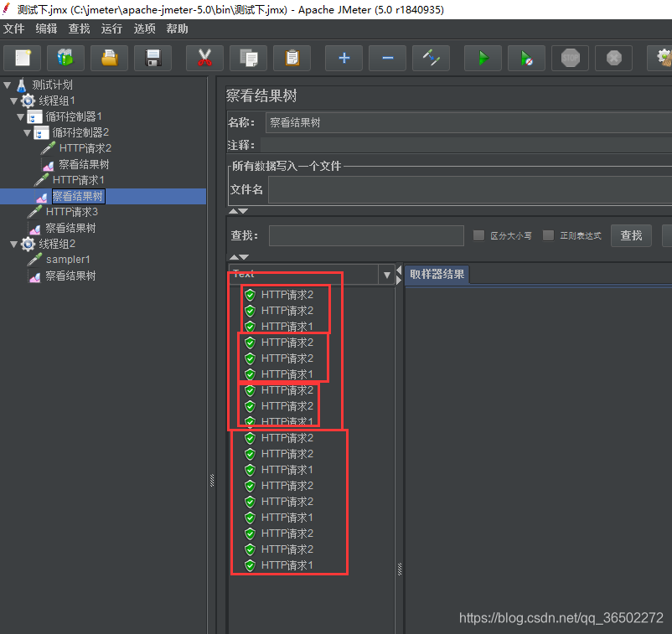Click the Shutdown test icon
The height and width of the screenshot is (634, 672).
pos(613,58)
